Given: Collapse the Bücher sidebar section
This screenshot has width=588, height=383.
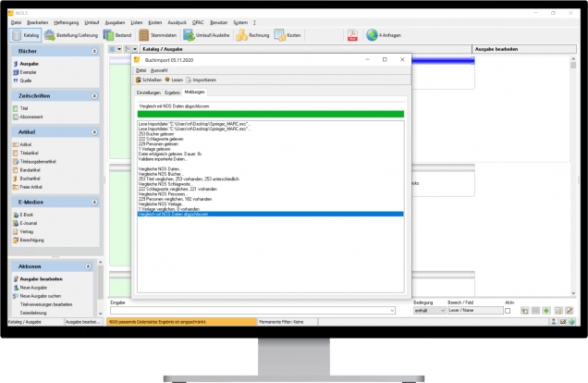Looking at the screenshot, I should (x=94, y=49).
